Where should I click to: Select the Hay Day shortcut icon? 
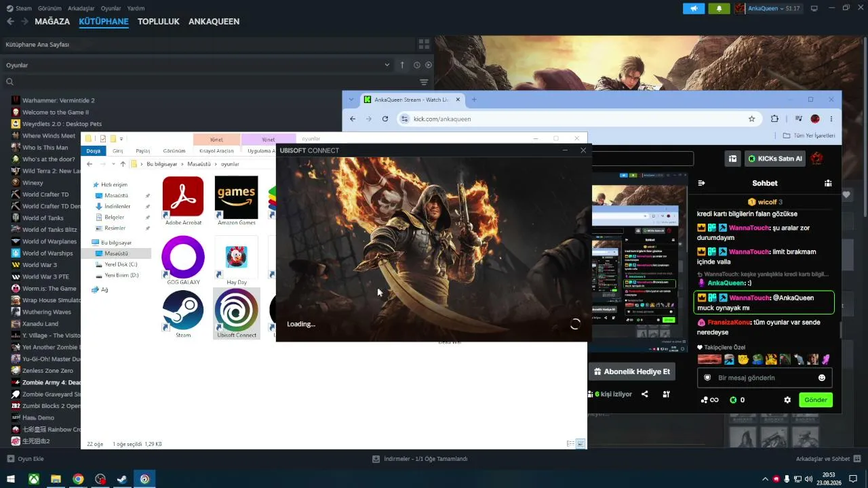[x=236, y=256]
